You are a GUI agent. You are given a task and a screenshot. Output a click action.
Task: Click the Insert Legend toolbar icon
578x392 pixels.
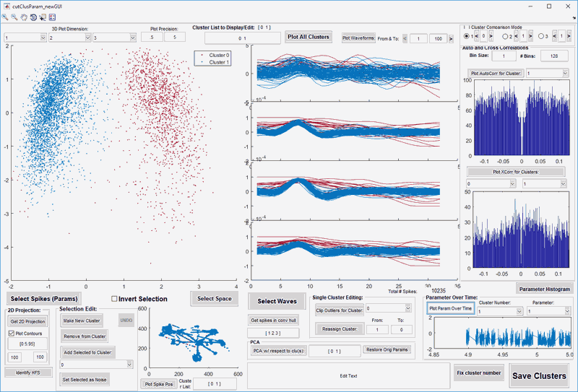(53, 17)
